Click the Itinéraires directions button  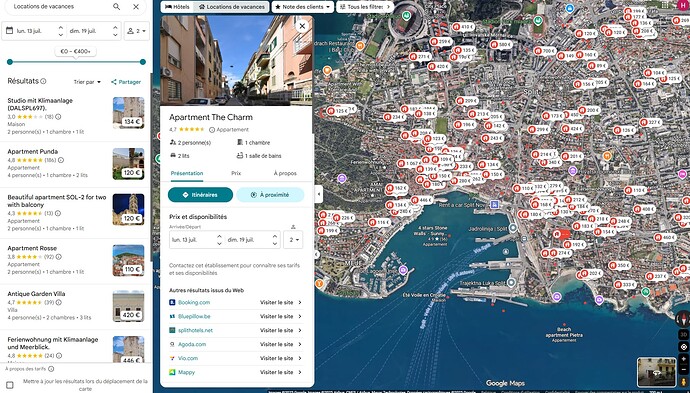coord(200,195)
